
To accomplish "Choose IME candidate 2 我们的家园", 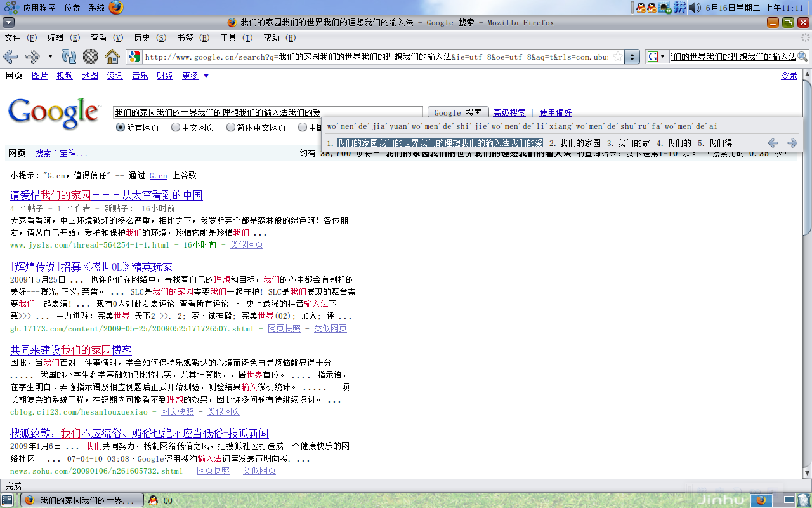I will [575, 143].
